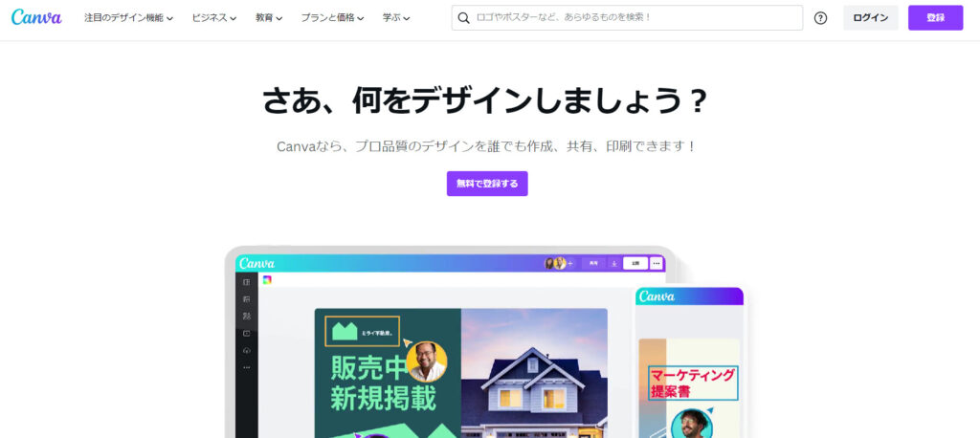The width and height of the screenshot is (980, 438).
Task: Click the Canva logo on the phone mockup
Action: [657, 296]
